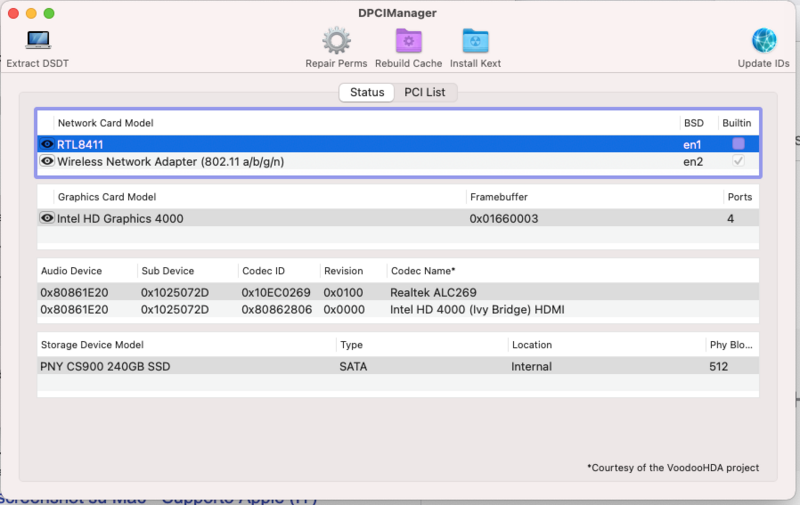Click the Codec Name column header
Image resolution: width=800 pixels, height=505 pixels.
click(x=422, y=271)
